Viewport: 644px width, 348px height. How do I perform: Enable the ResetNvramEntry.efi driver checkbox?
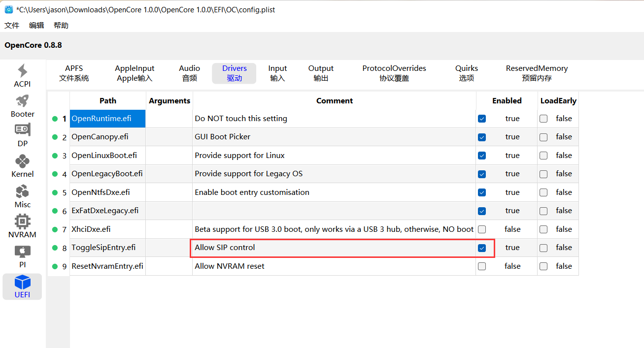click(482, 266)
